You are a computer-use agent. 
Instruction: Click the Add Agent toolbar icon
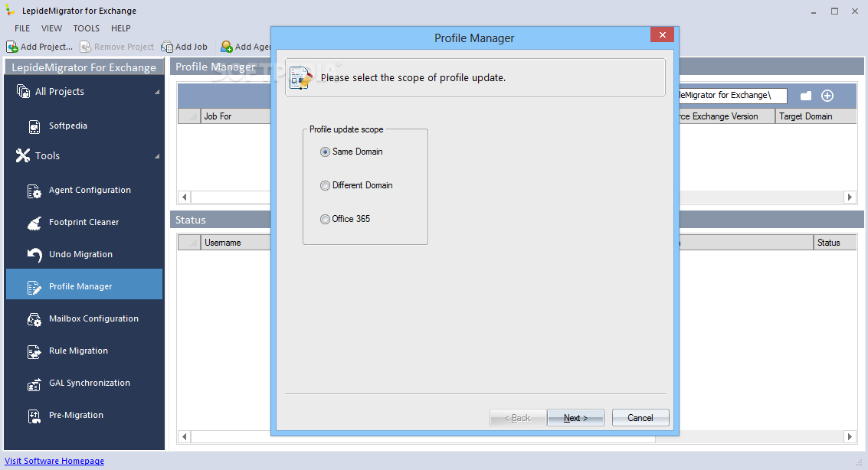click(227, 47)
